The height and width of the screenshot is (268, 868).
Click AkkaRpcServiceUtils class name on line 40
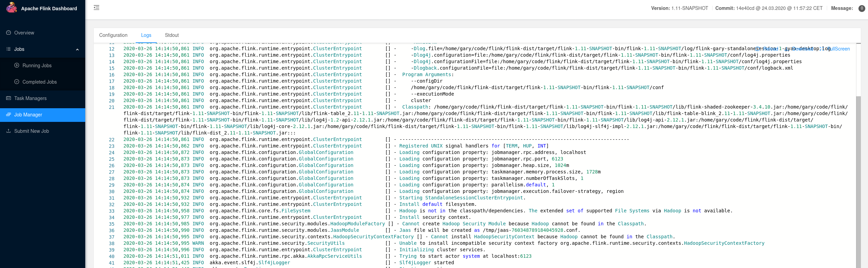tap(334, 256)
